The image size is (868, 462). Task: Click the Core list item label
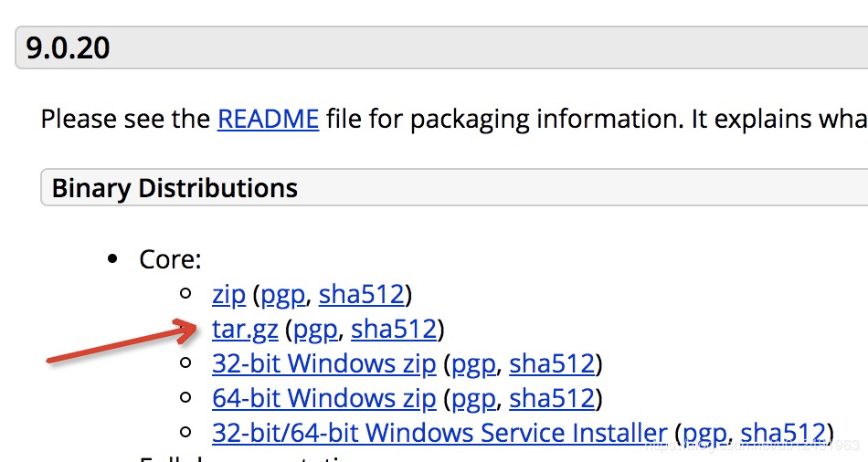(169, 260)
